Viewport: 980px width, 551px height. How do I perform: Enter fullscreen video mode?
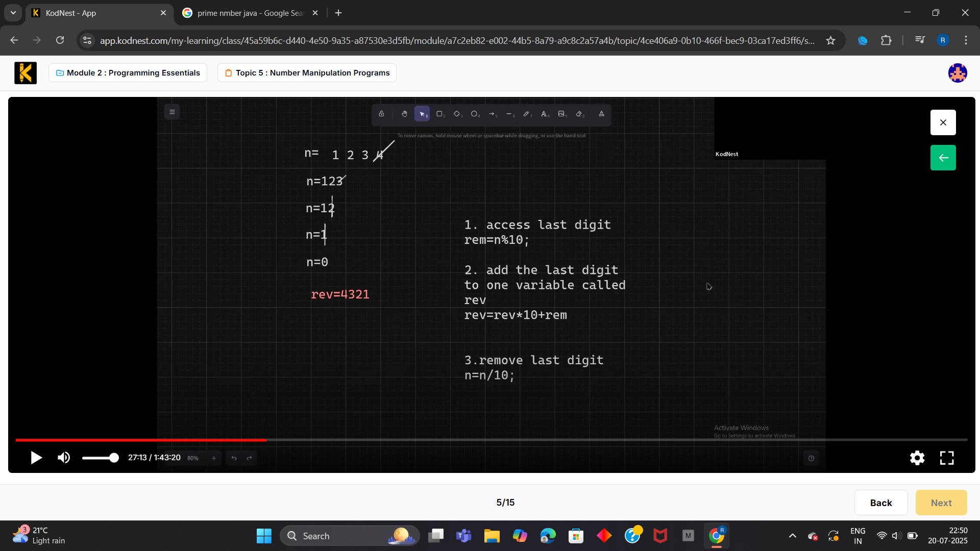pyautogui.click(x=947, y=458)
